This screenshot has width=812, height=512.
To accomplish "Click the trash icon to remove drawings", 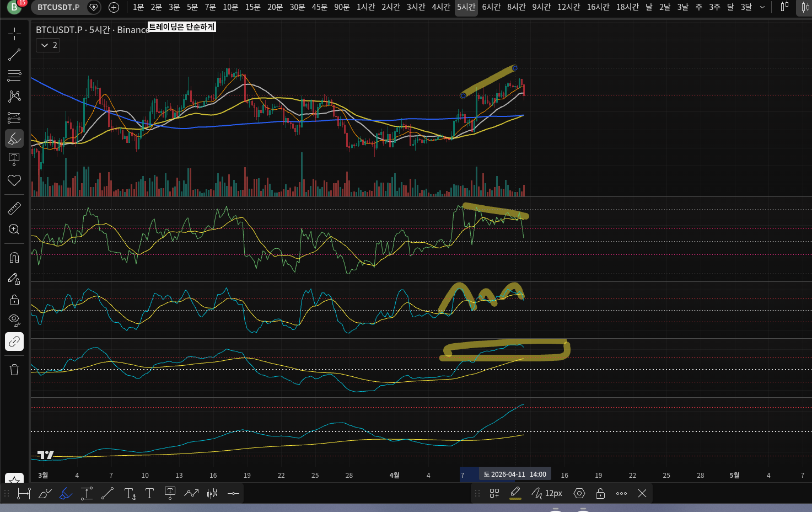I will 14,370.
